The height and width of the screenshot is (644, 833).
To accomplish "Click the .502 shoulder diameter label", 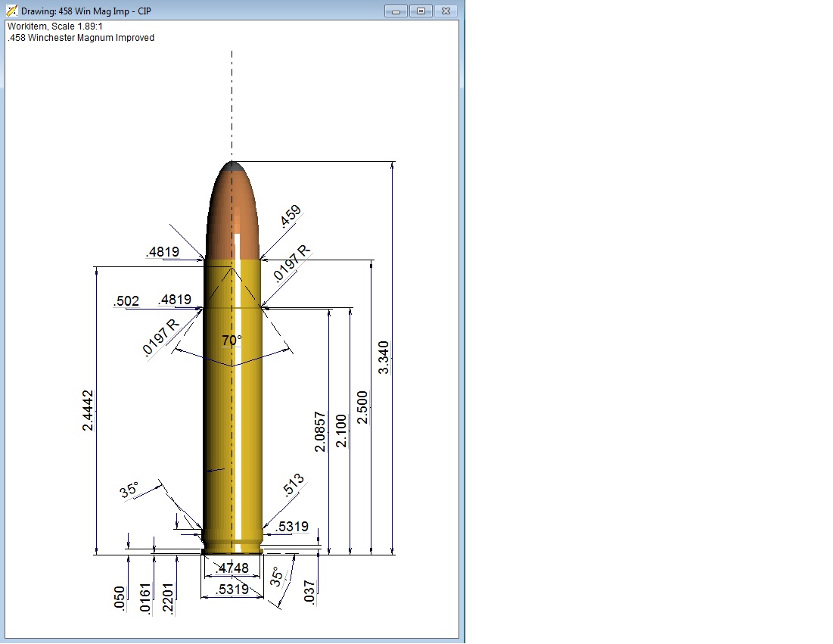I will point(126,300).
